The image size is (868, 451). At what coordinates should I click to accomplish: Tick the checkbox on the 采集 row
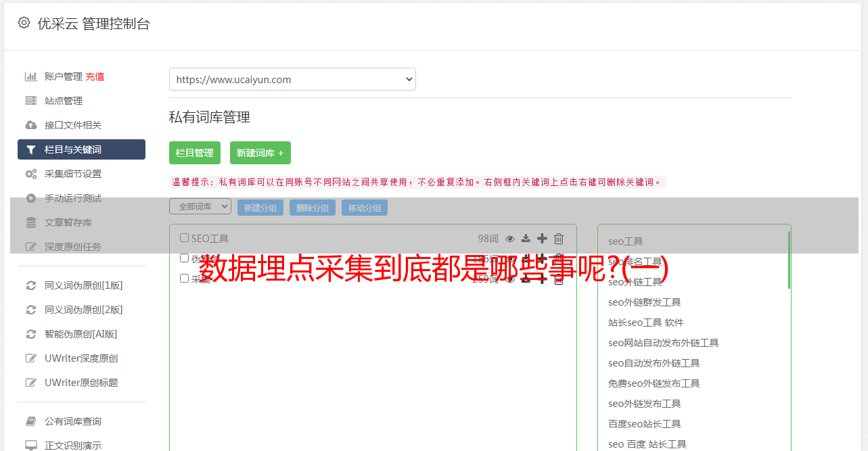(x=184, y=279)
